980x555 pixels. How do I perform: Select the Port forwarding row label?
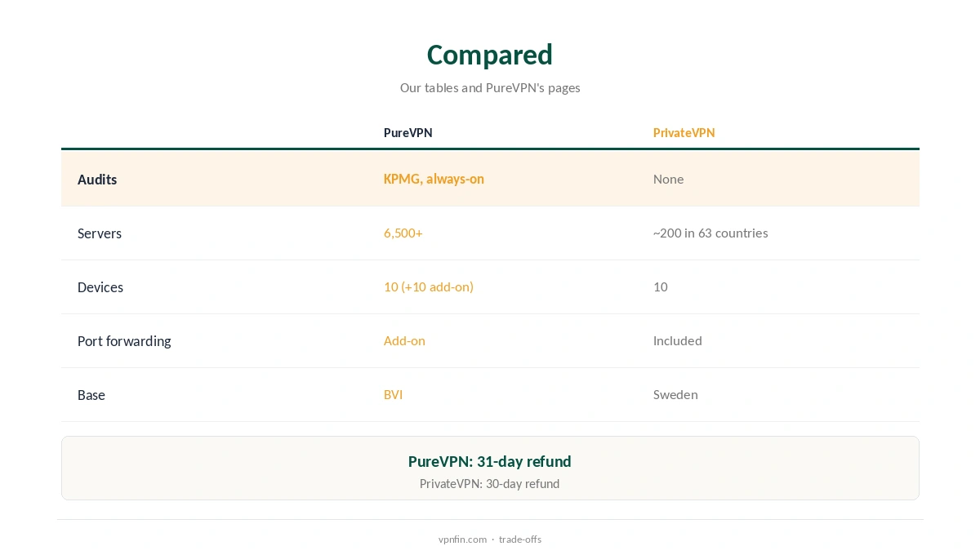(x=124, y=341)
